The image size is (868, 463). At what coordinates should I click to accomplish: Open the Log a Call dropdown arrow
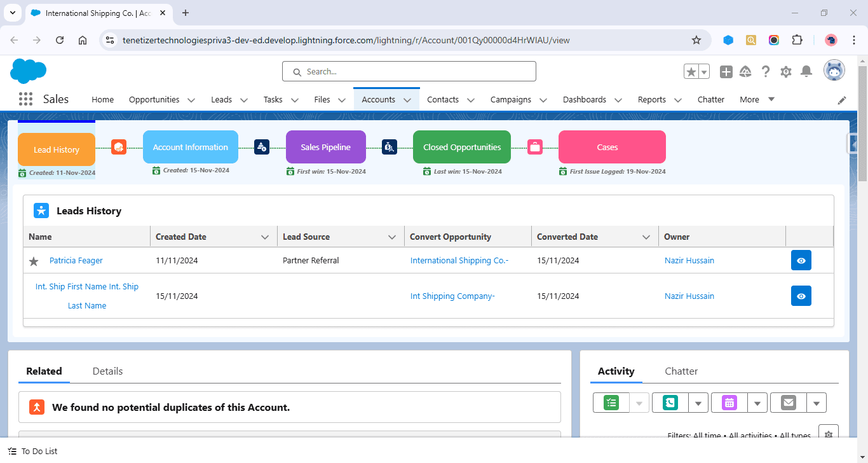pyautogui.click(x=698, y=403)
